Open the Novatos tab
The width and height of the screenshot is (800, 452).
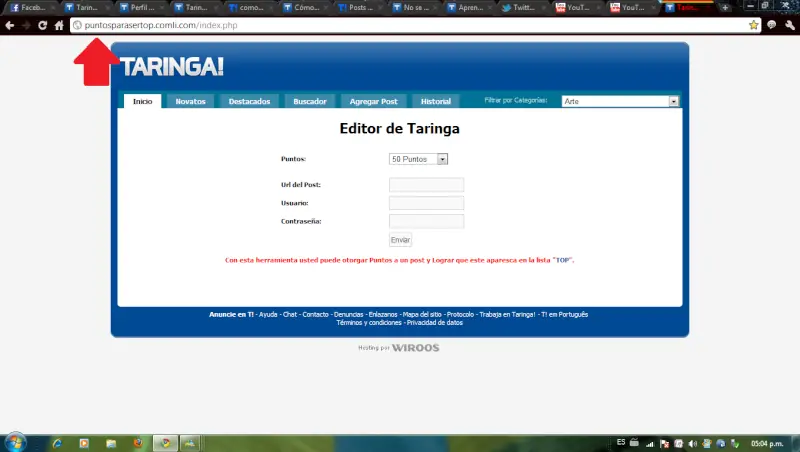point(190,101)
